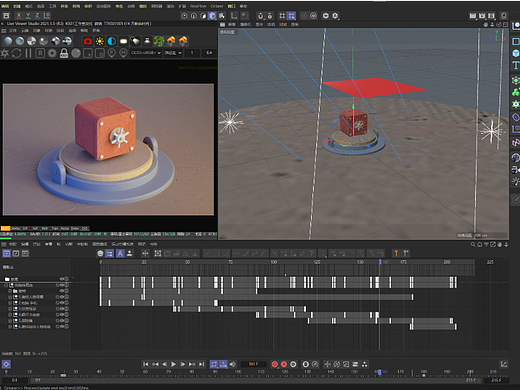The image size is (520, 390).
Task: Restart render with circular arrows icon
Action: (x=16, y=53)
